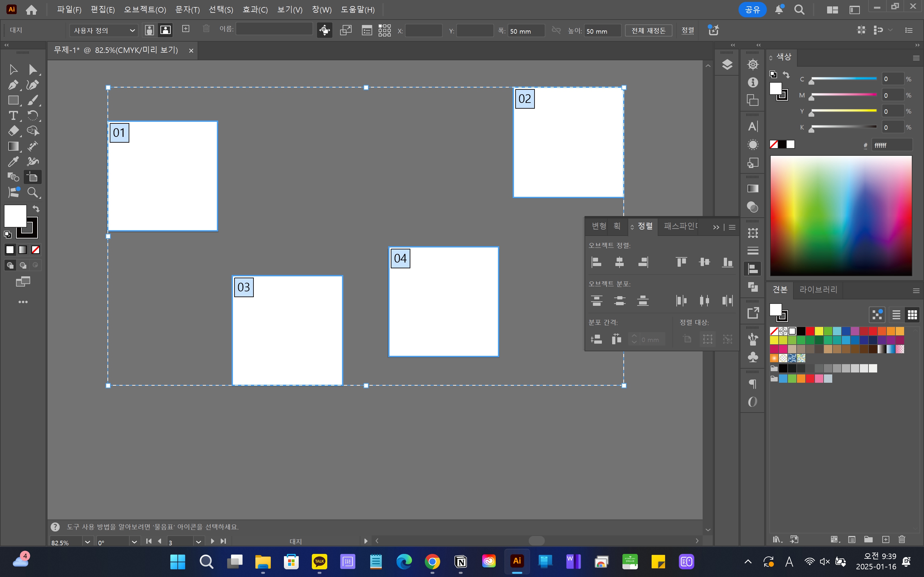The height and width of the screenshot is (577, 924).
Task: Open the 오브젝트(O) menu
Action: pos(145,10)
